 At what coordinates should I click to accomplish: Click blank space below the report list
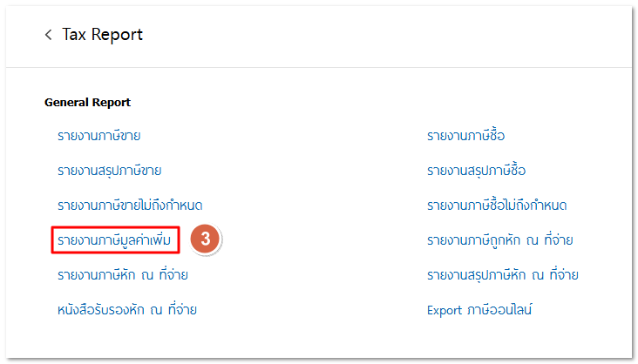319,338
